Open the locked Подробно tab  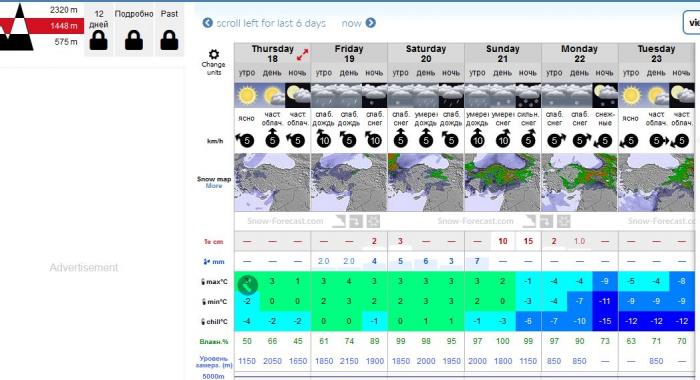point(134,31)
